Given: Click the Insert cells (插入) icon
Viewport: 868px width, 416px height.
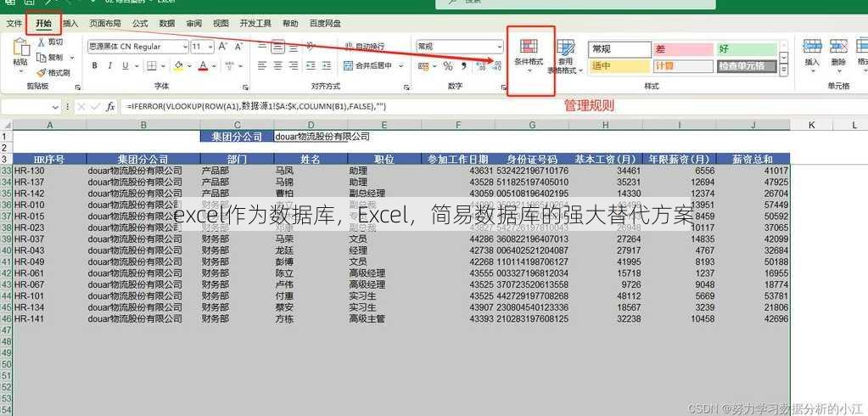Looking at the screenshot, I should (x=811, y=46).
